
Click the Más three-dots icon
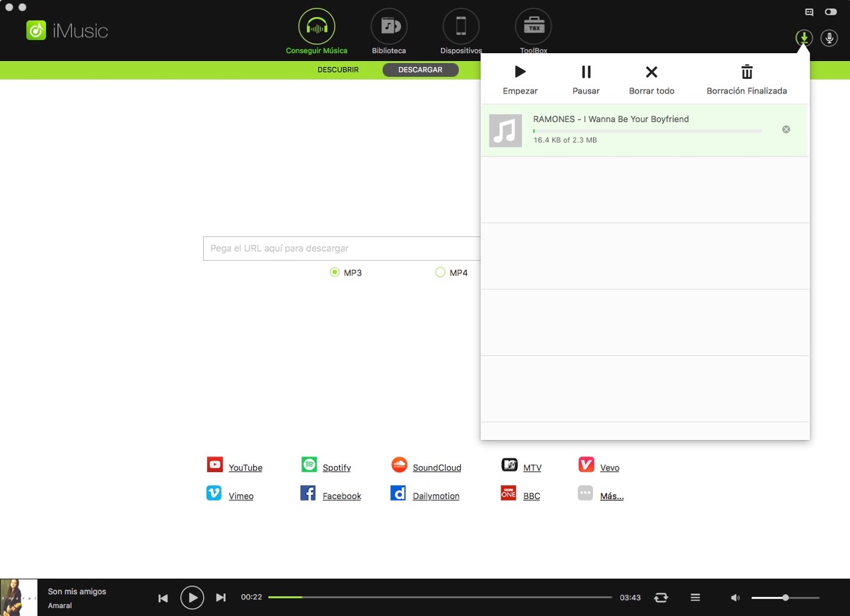(x=585, y=493)
